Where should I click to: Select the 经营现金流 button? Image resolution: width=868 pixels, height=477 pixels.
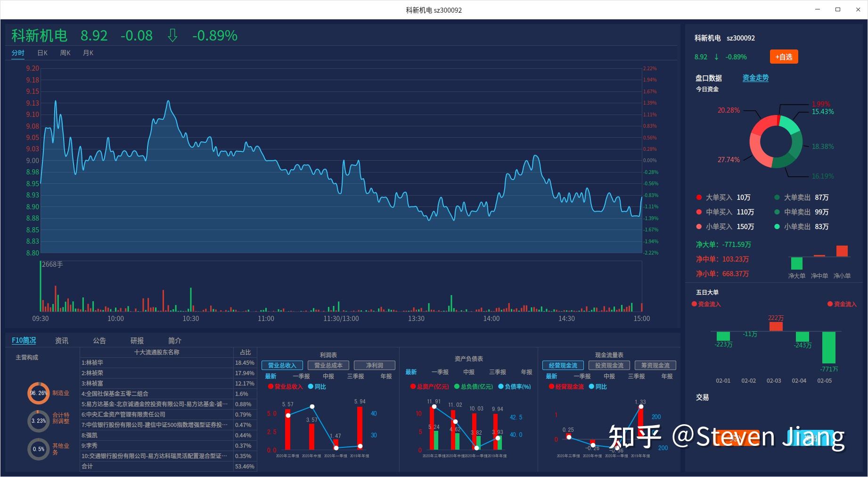pos(563,365)
